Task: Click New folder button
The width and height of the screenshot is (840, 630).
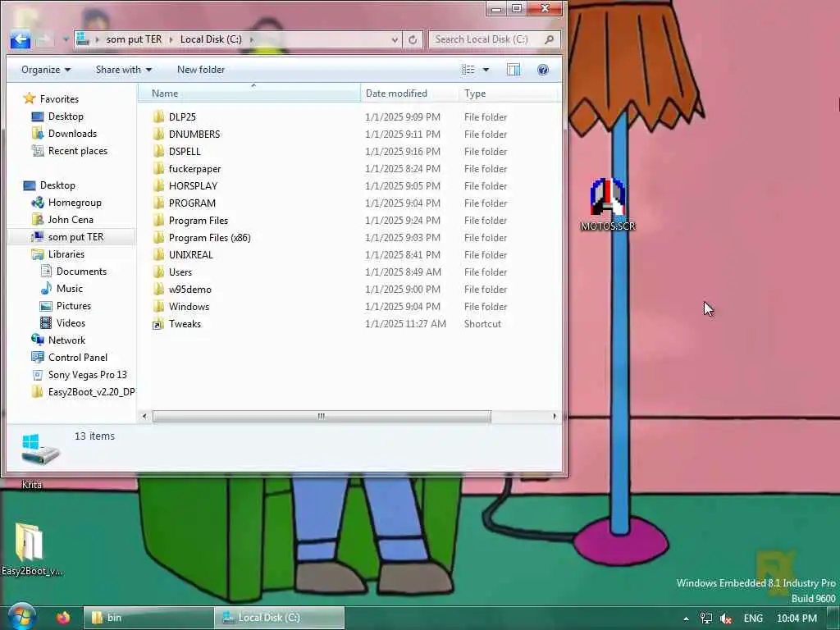Action: pos(201,70)
